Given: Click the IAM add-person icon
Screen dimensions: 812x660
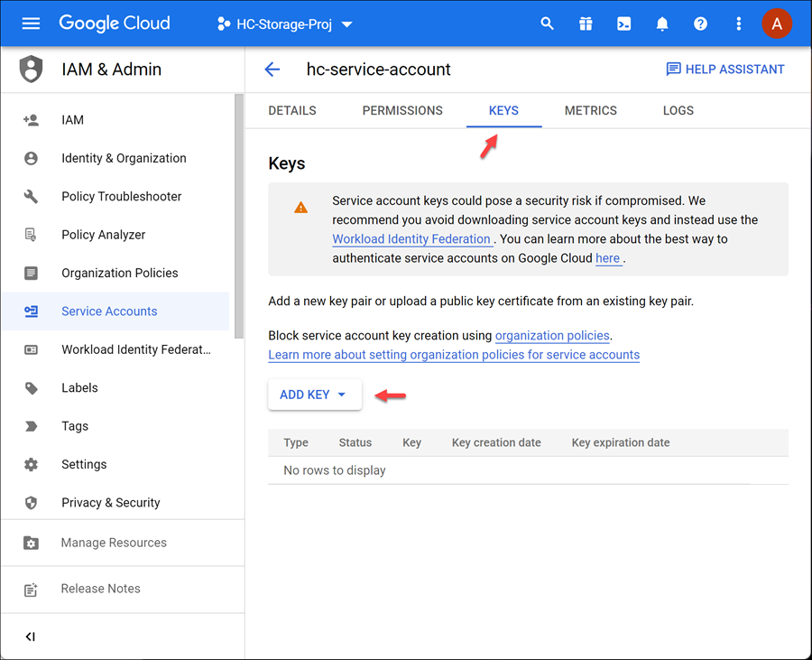Looking at the screenshot, I should tap(31, 120).
